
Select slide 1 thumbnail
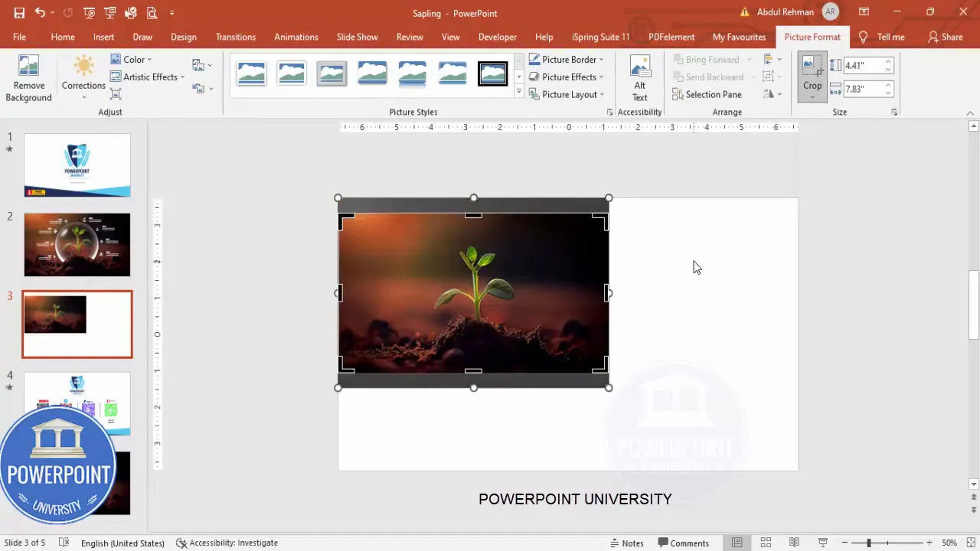77,165
